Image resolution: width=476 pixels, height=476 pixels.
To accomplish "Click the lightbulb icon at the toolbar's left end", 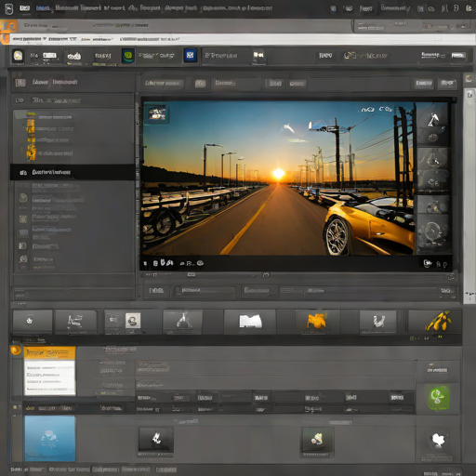I will (x=18, y=57).
